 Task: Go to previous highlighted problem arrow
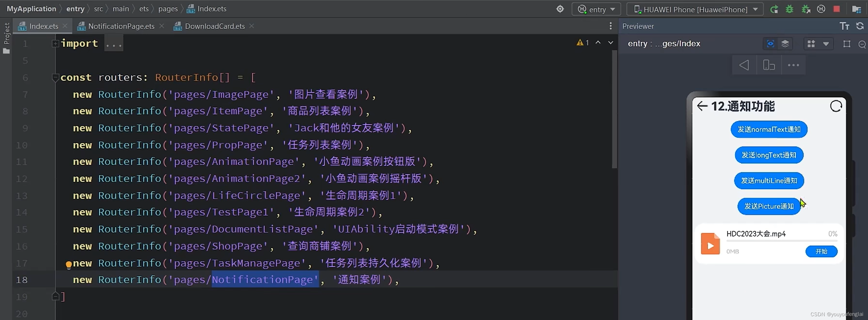(598, 43)
